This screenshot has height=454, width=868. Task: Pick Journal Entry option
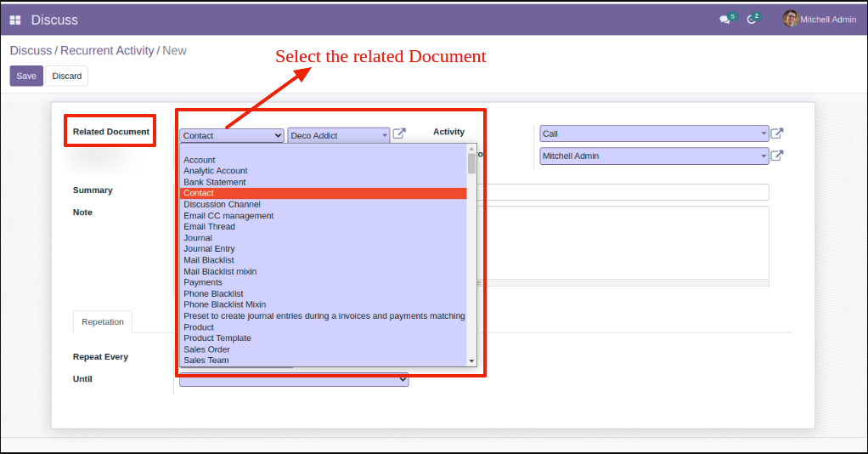coord(324,248)
